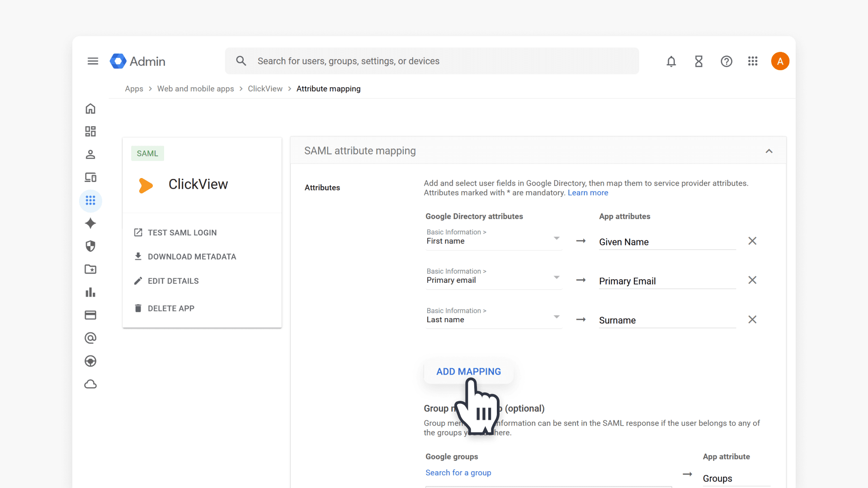The image size is (868, 488).
Task: Open the help question mark icon
Action: coord(726,61)
